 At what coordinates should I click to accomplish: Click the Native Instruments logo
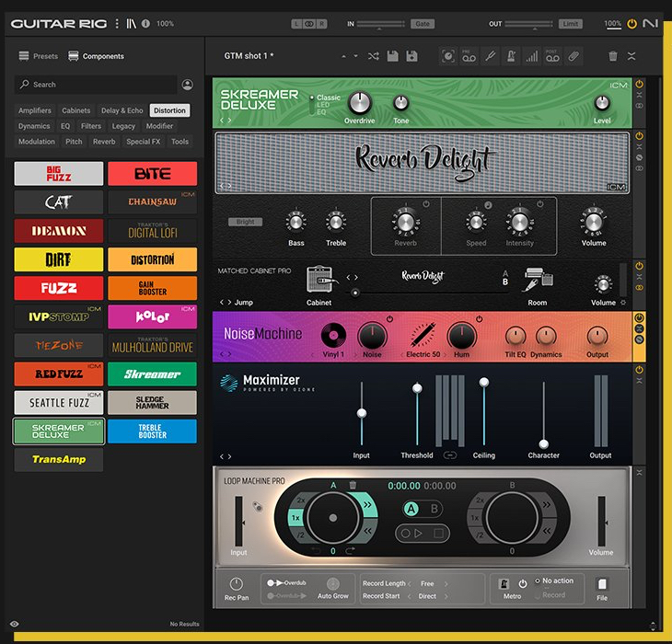click(650, 24)
